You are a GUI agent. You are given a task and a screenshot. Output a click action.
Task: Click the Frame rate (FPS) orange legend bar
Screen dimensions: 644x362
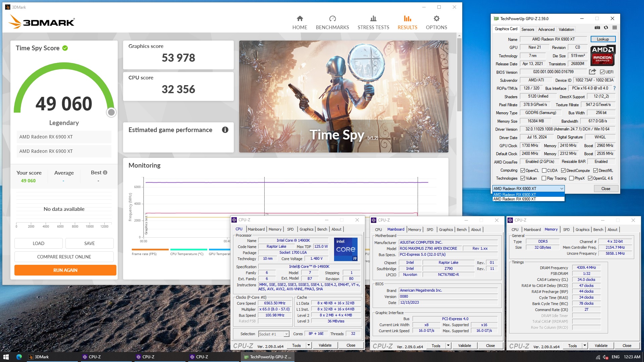(150, 249)
